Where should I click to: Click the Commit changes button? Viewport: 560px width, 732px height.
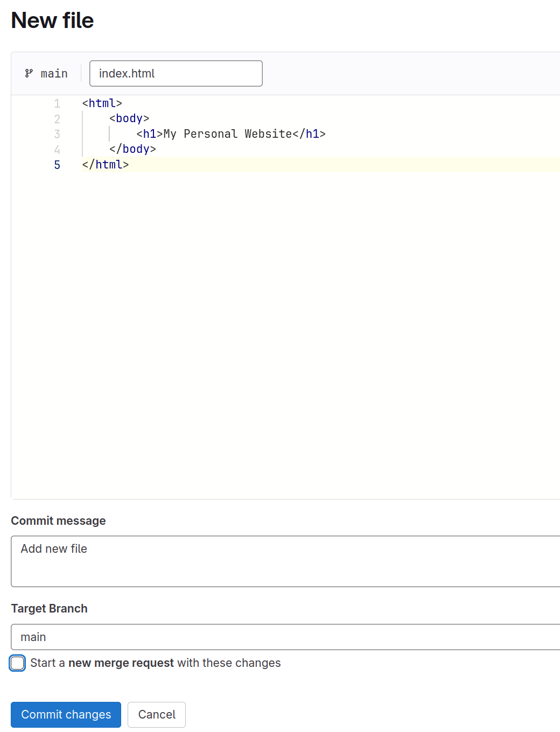[x=66, y=715]
